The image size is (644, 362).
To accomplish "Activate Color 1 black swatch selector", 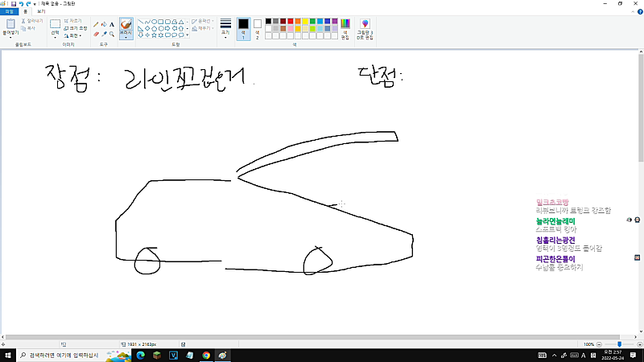I will pyautogui.click(x=243, y=29).
